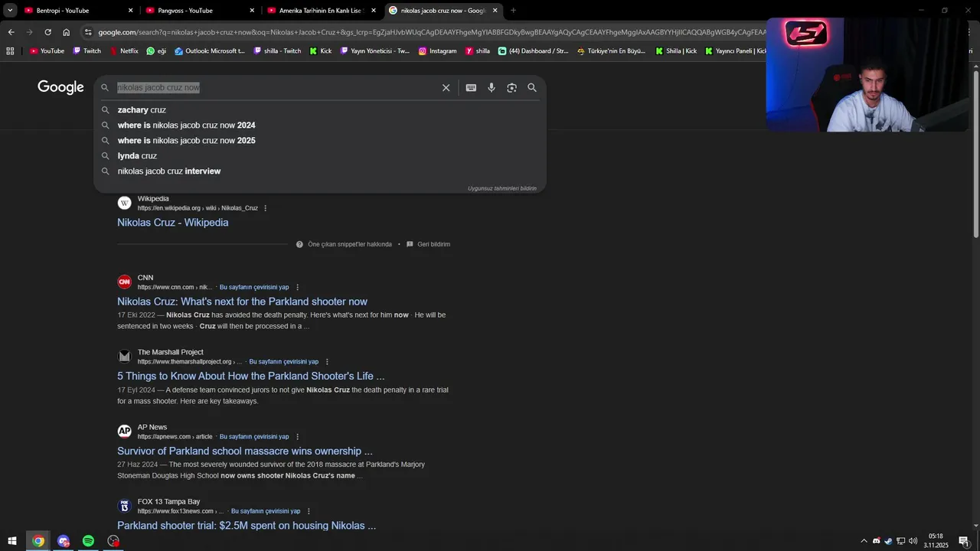
Task: Clear the search box with the X icon
Action: click(446, 88)
